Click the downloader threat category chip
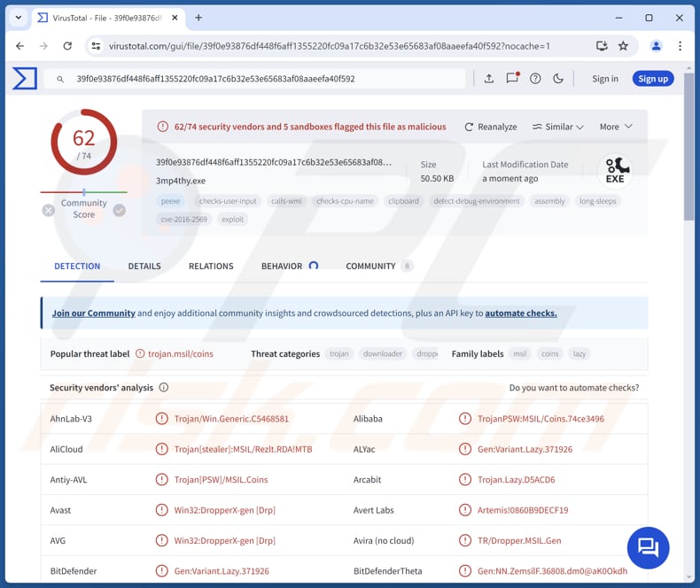Screen dimensions: 700x588 [383, 354]
